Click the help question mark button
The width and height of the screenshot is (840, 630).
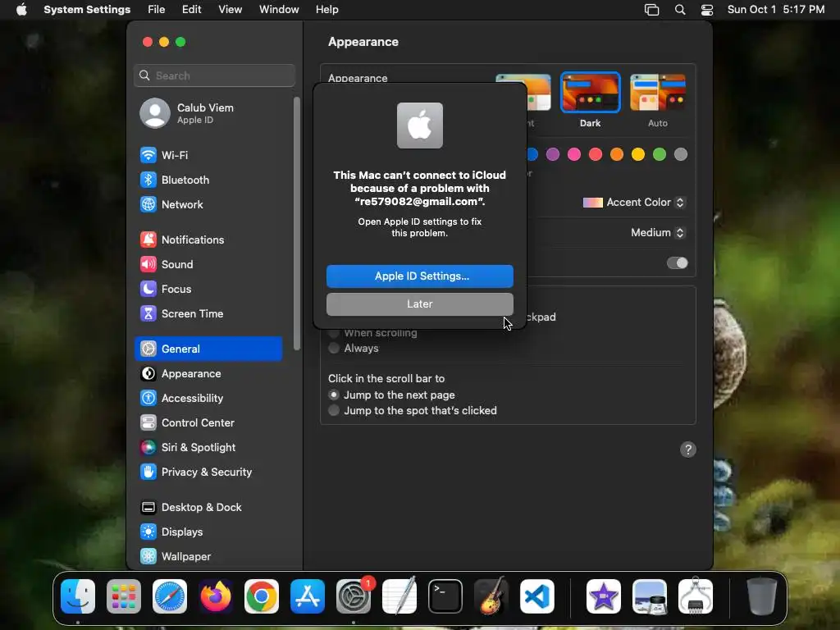point(688,450)
